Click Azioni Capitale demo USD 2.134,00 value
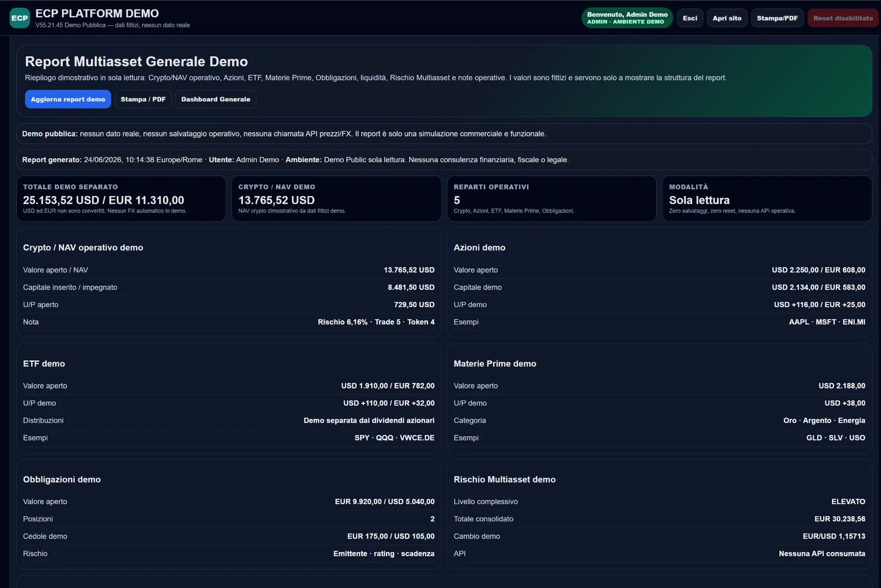This screenshot has width=881, height=588. pos(818,287)
